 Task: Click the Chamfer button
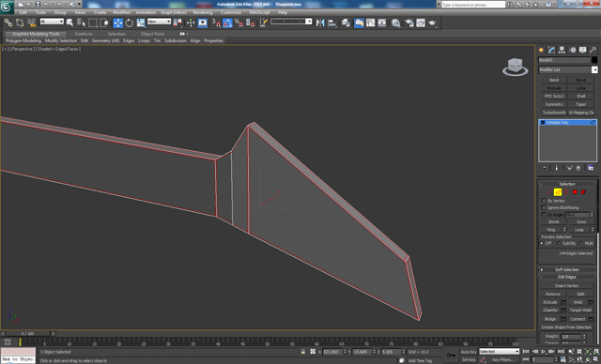coord(550,310)
